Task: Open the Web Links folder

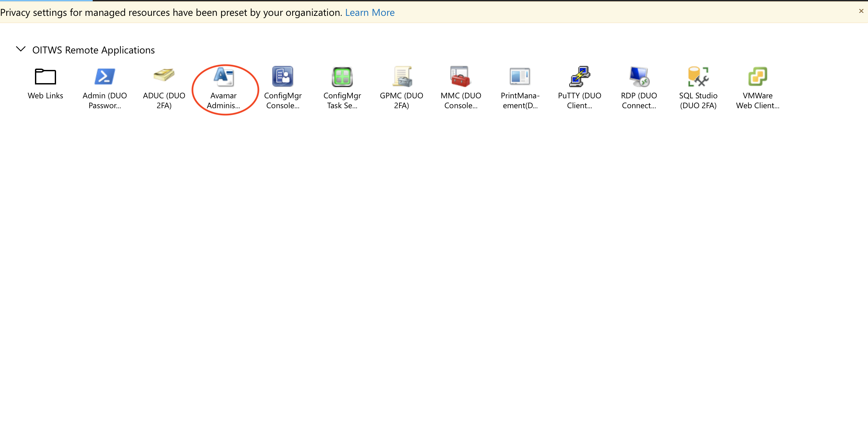Action: [45, 77]
